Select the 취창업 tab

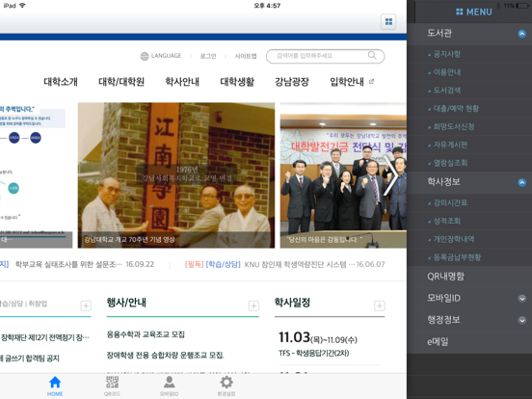click(x=38, y=304)
